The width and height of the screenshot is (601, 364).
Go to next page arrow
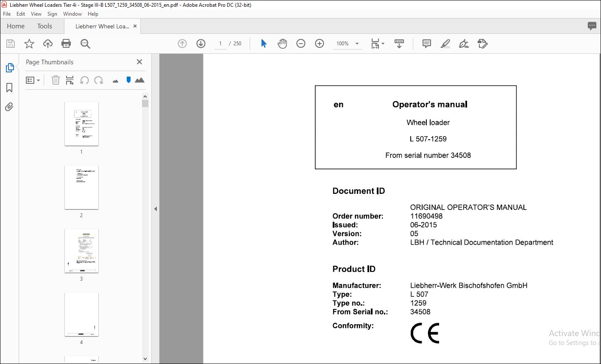pyautogui.click(x=201, y=44)
